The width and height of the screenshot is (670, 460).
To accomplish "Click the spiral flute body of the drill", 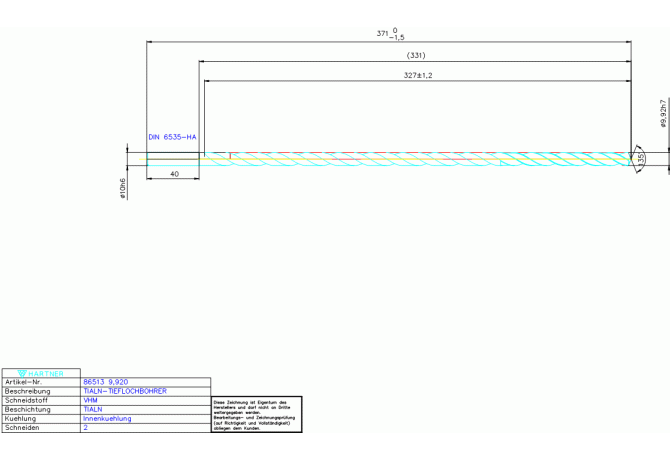I will pos(420,157).
